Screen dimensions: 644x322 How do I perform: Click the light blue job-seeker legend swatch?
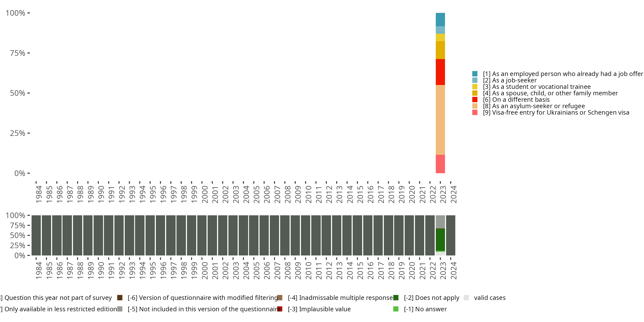[475, 80]
